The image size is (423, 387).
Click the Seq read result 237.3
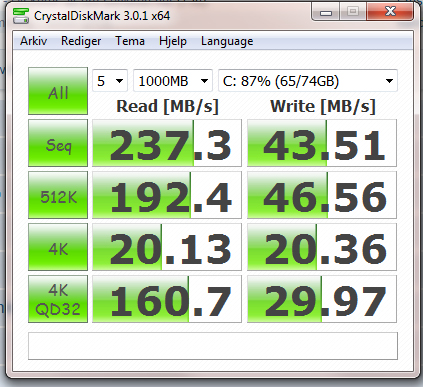pos(167,143)
